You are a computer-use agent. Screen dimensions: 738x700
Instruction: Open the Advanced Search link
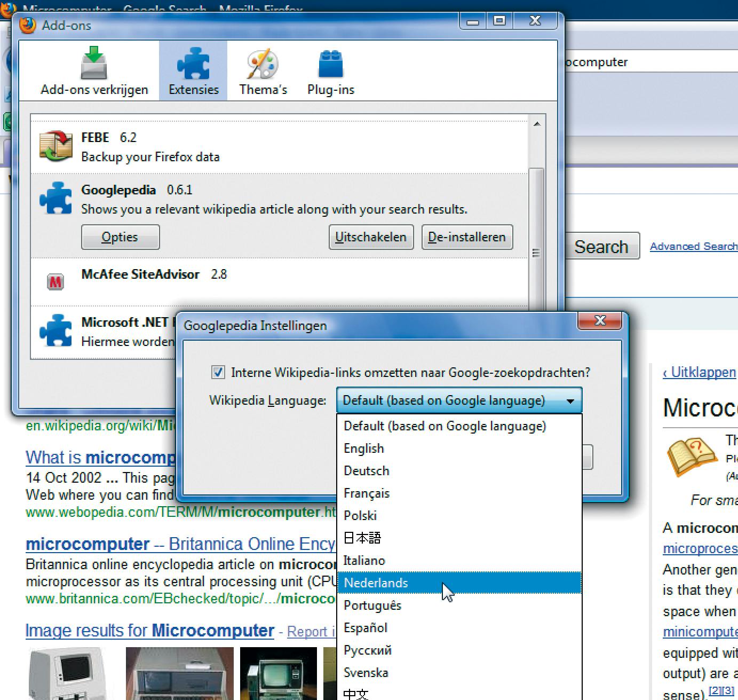click(694, 246)
